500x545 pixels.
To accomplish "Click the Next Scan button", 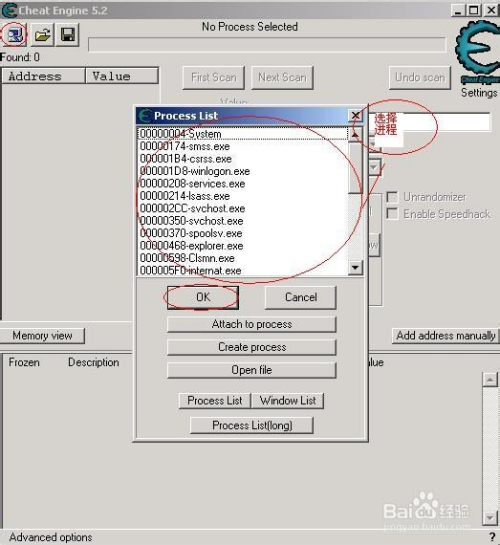I will (282, 78).
